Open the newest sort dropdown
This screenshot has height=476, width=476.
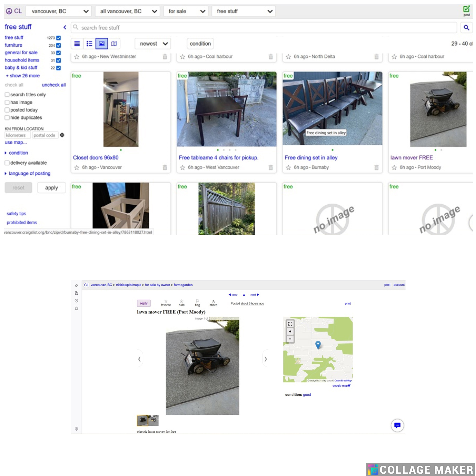coord(153,44)
